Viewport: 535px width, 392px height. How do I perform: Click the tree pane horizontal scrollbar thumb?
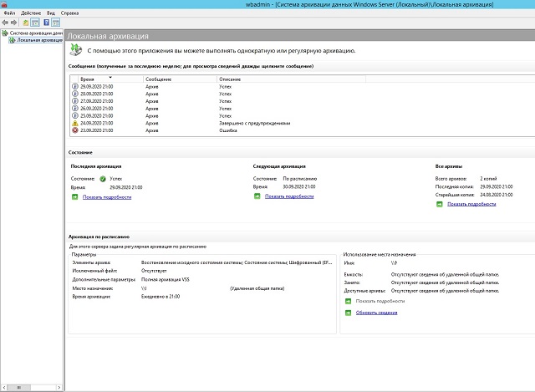tap(18, 388)
